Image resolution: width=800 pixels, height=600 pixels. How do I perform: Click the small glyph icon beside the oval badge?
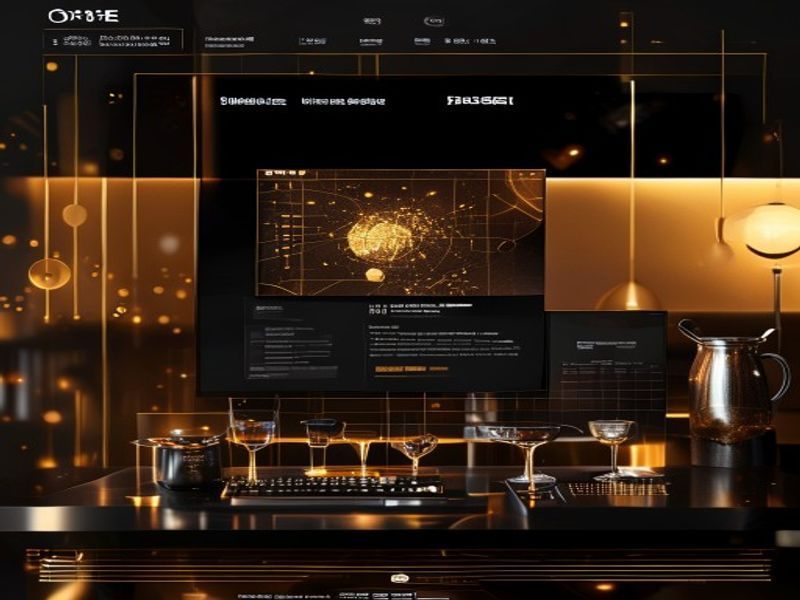coord(372,21)
